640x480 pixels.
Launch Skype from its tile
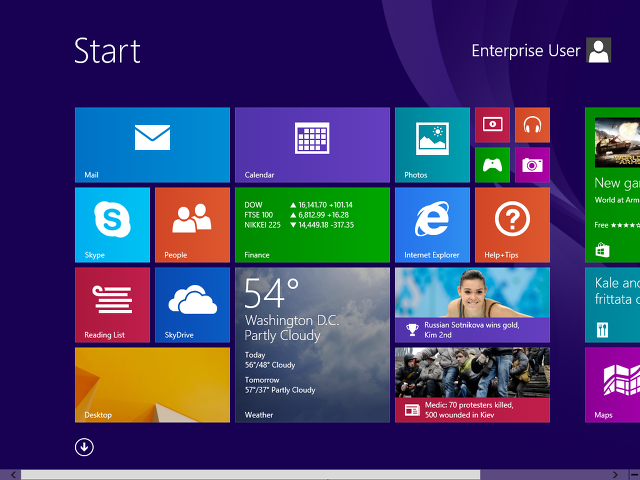pos(112,225)
